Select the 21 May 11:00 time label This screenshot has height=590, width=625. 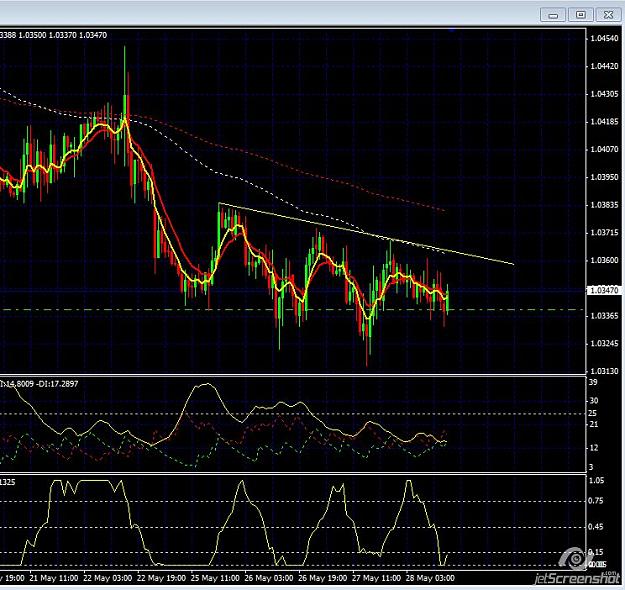point(54,578)
